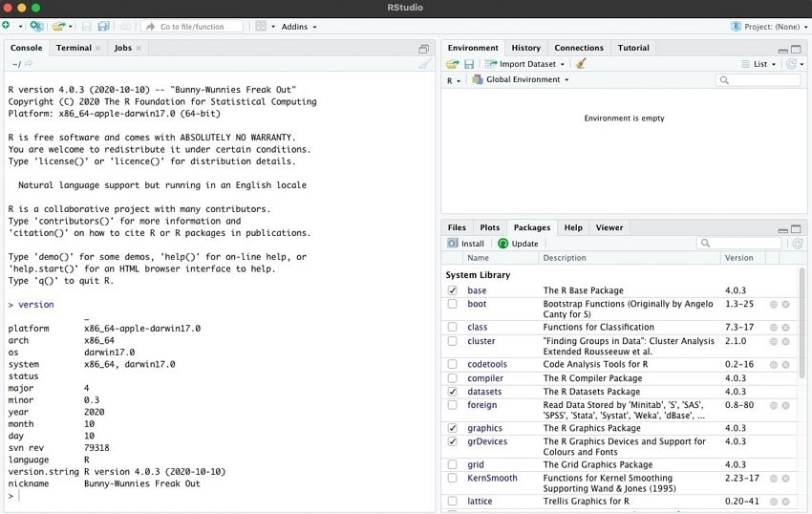Viewport: 812px width, 514px height.
Task: Click the Print document icon
Action: [x=125, y=27]
